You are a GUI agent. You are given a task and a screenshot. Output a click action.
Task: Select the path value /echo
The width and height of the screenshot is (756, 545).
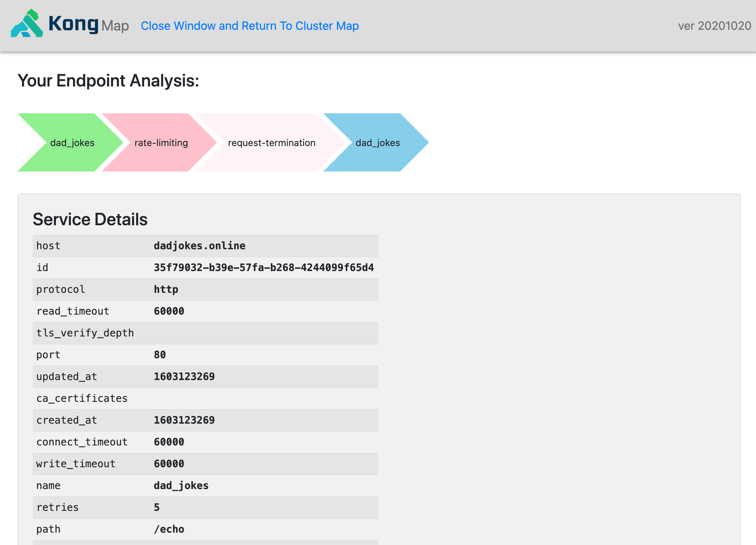[169, 529]
